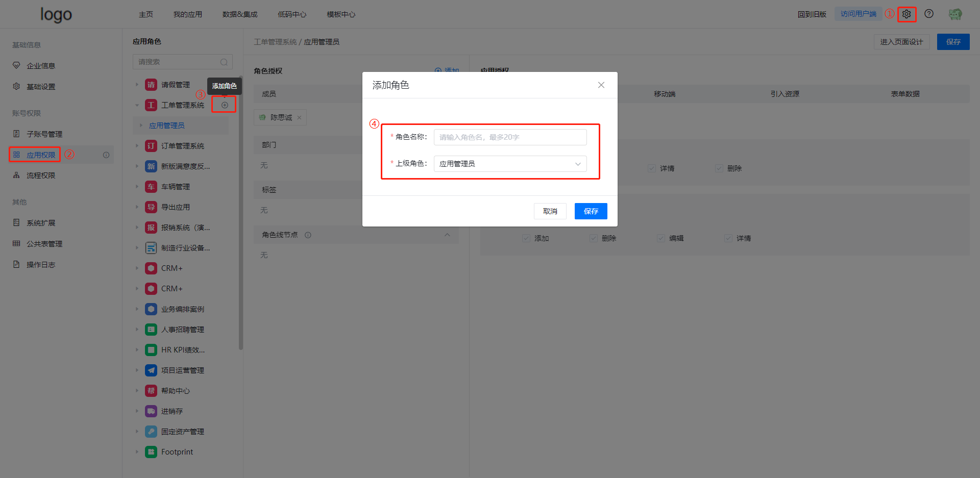The image size is (980, 478).
Task: Collapse the 工单管理系统 tree node
Action: pyautogui.click(x=137, y=105)
